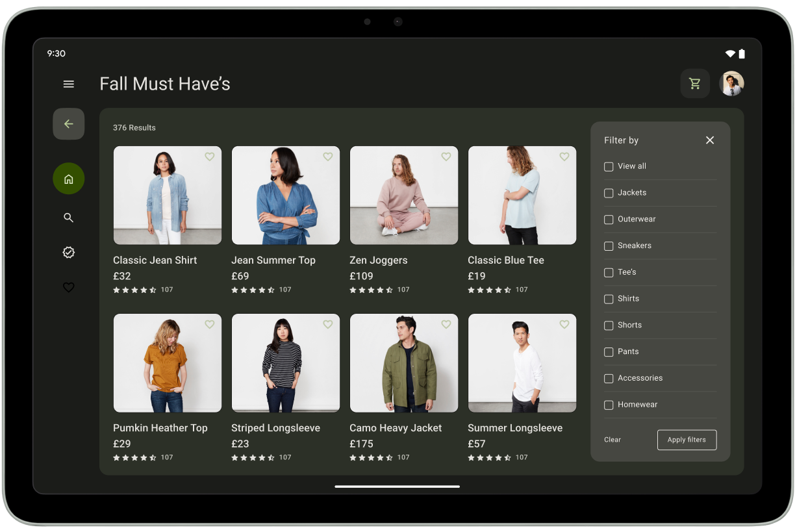Screen dimensions: 795x532
Task: Click the Filter by panel heading
Action: pyautogui.click(x=622, y=140)
